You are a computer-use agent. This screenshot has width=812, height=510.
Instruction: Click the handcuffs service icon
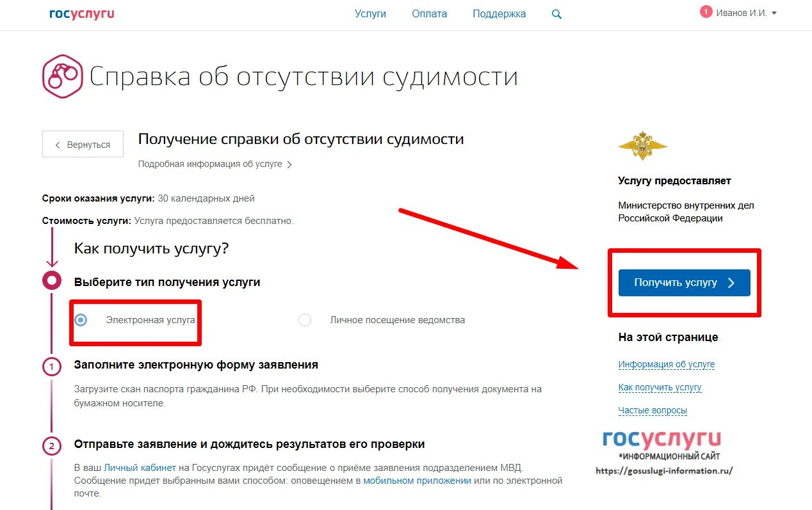point(62,76)
